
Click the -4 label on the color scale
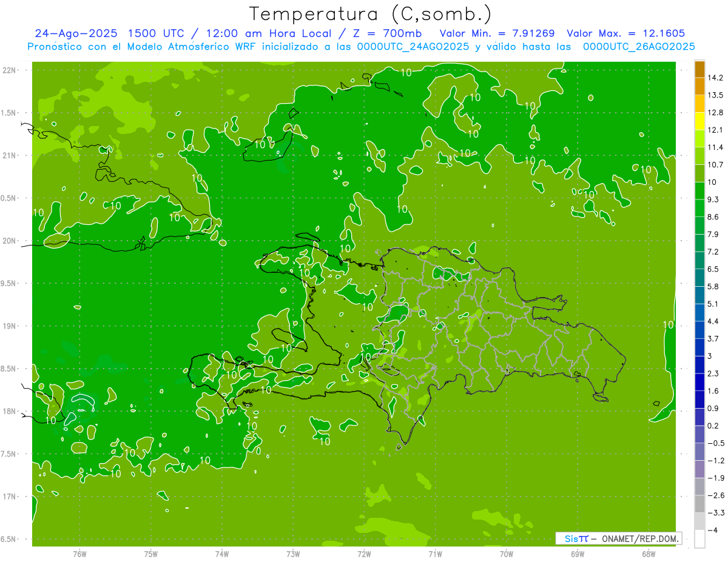[x=712, y=530]
